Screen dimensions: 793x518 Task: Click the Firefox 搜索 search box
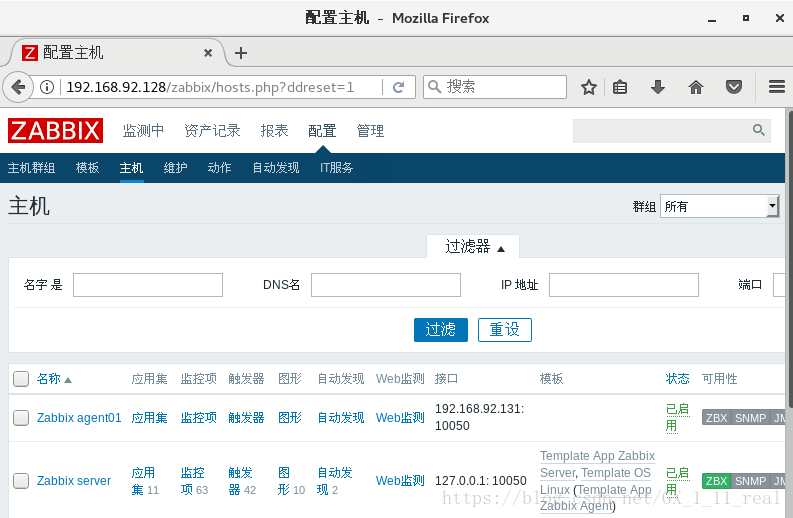[495, 87]
